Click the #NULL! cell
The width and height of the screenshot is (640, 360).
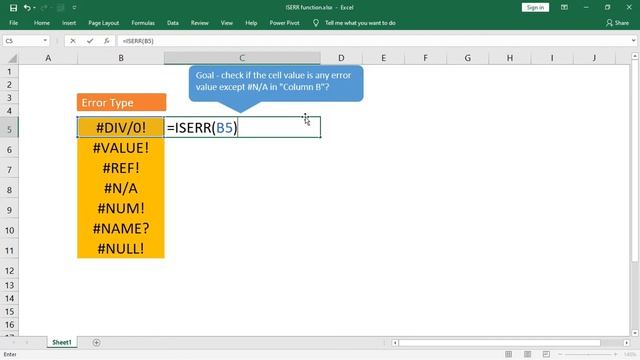coord(121,248)
